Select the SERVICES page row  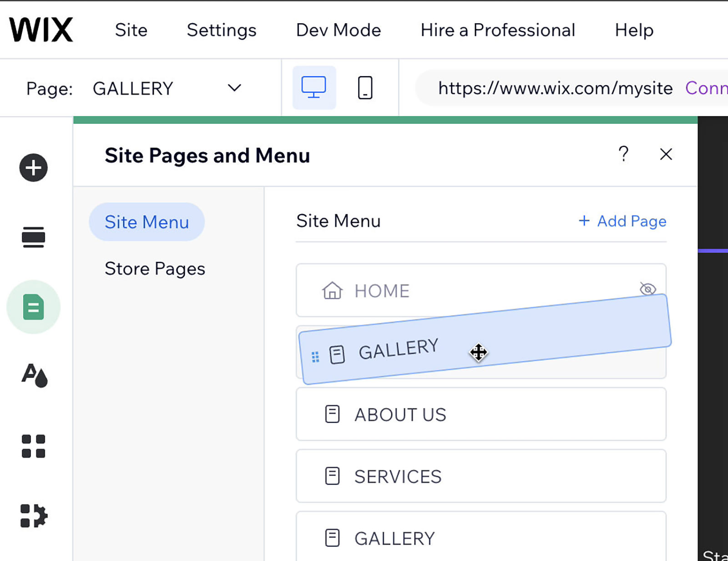coord(481,476)
